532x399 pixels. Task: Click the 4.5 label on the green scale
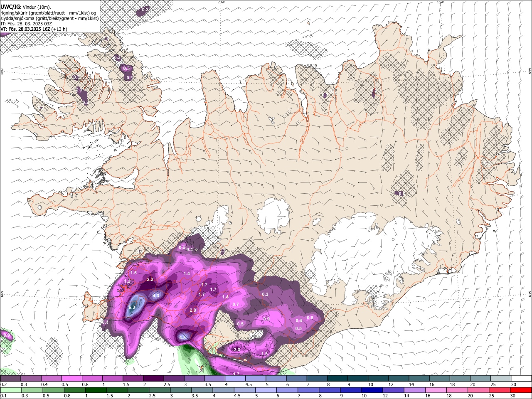point(237,396)
